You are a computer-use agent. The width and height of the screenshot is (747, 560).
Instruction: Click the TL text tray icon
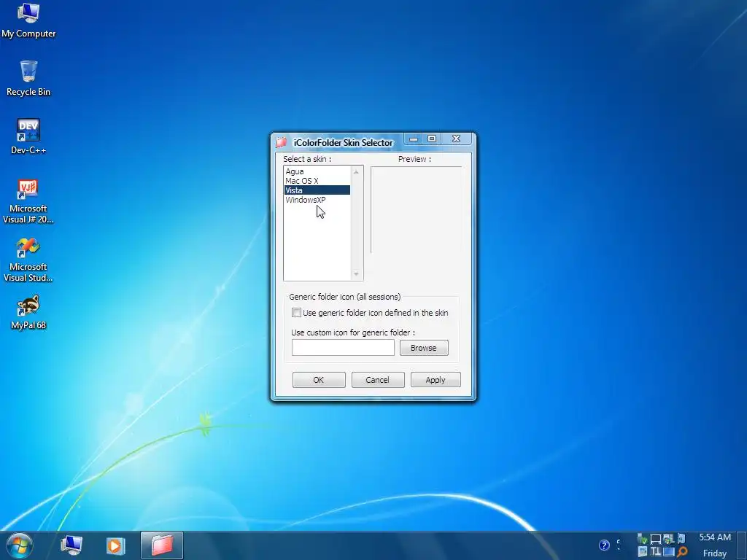(x=656, y=551)
